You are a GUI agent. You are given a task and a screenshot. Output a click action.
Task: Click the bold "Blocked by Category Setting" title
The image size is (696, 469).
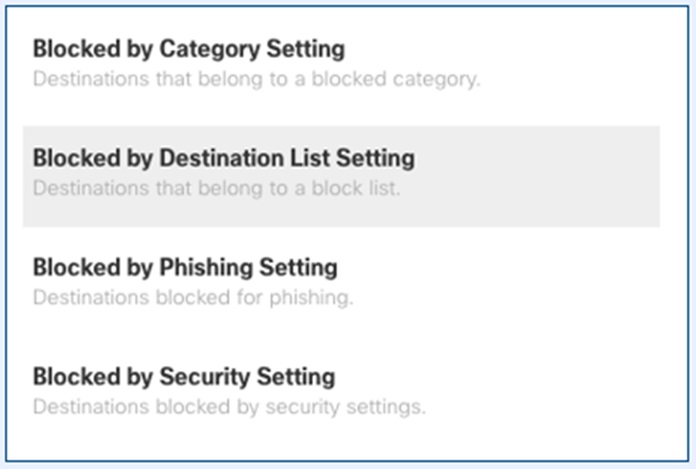pos(188,49)
